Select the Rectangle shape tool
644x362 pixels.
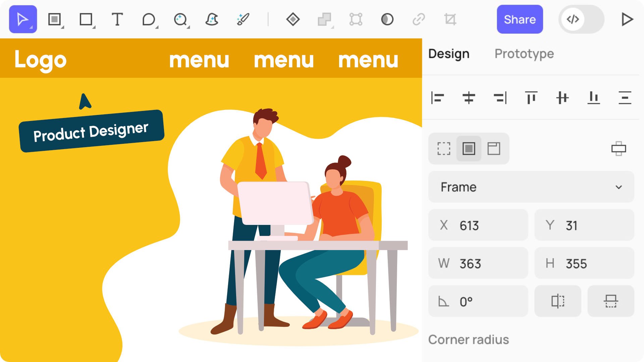pyautogui.click(x=86, y=19)
